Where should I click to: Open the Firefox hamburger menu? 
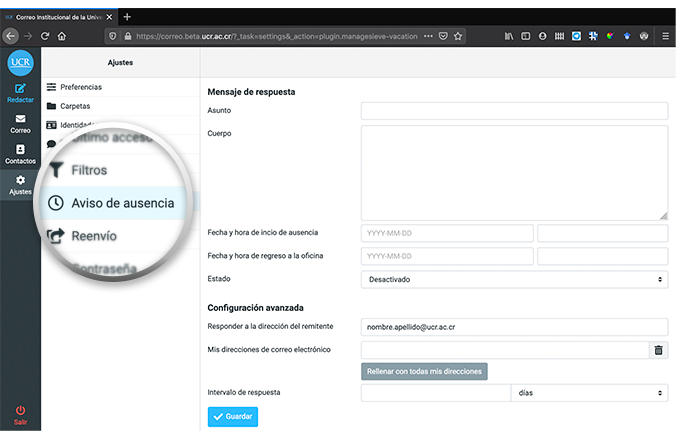click(x=666, y=36)
